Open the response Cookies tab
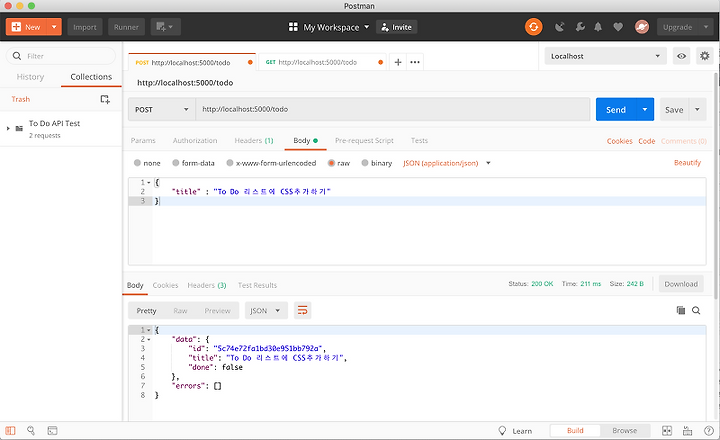Image resolution: width=720 pixels, height=440 pixels. (165, 285)
